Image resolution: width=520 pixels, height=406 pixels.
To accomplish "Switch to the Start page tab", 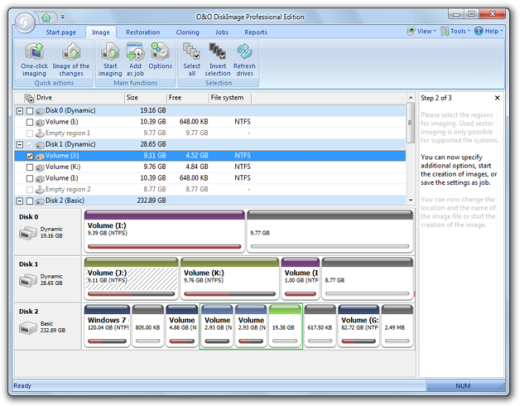I will (x=61, y=32).
